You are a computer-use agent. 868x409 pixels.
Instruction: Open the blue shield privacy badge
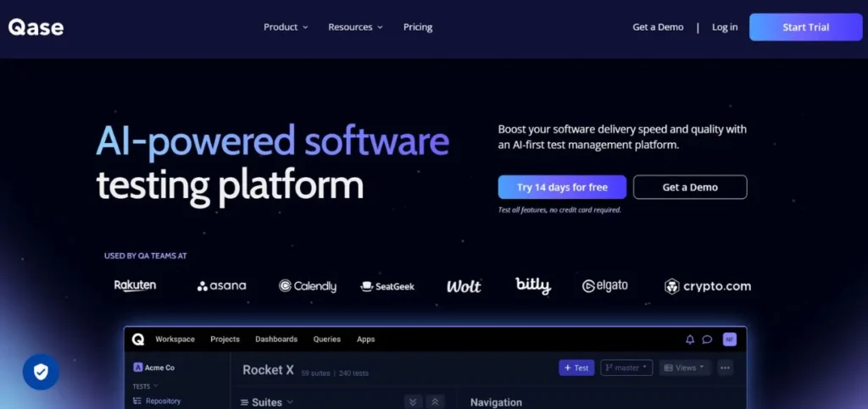[41, 372]
